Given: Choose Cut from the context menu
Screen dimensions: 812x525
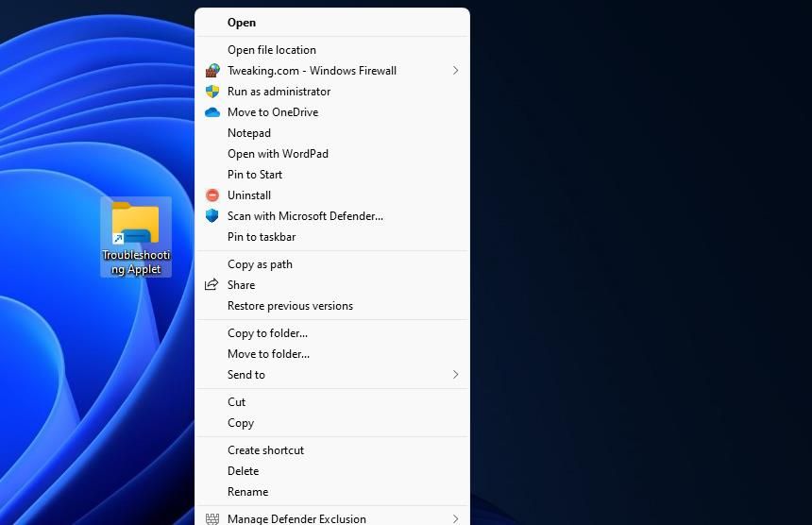Looking at the screenshot, I should click(332, 401).
